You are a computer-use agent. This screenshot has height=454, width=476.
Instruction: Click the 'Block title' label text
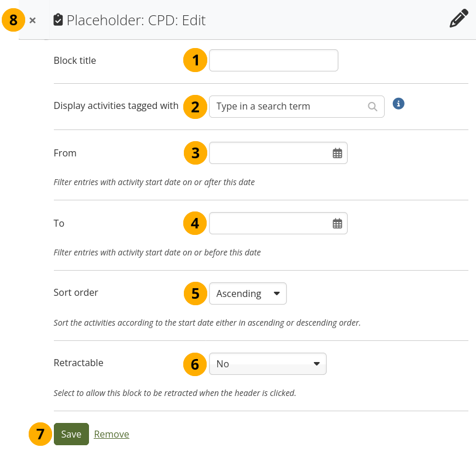(75, 60)
